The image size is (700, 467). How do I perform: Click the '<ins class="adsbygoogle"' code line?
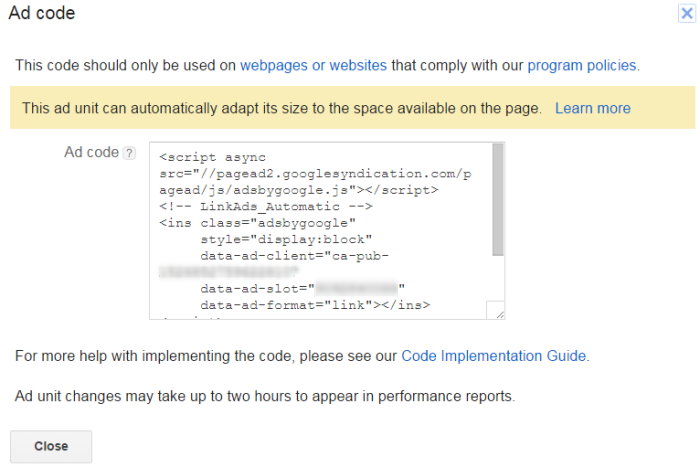coord(258,223)
